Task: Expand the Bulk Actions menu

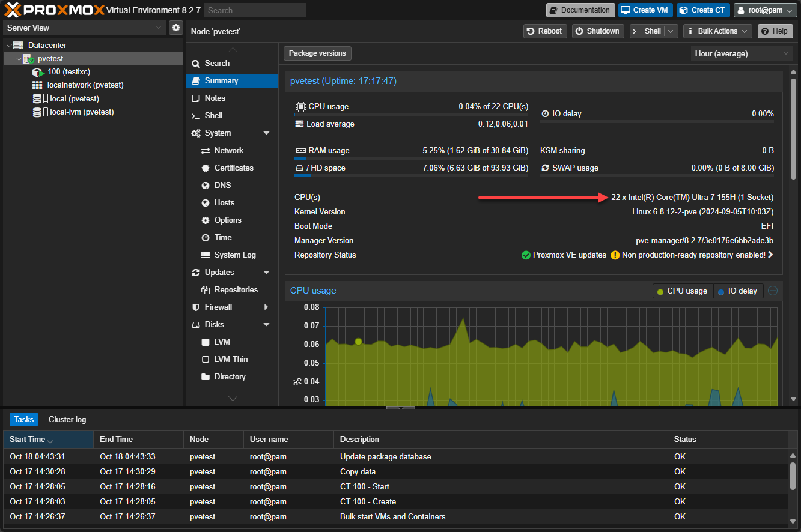Action: pyautogui.click(x=717, y=31)
